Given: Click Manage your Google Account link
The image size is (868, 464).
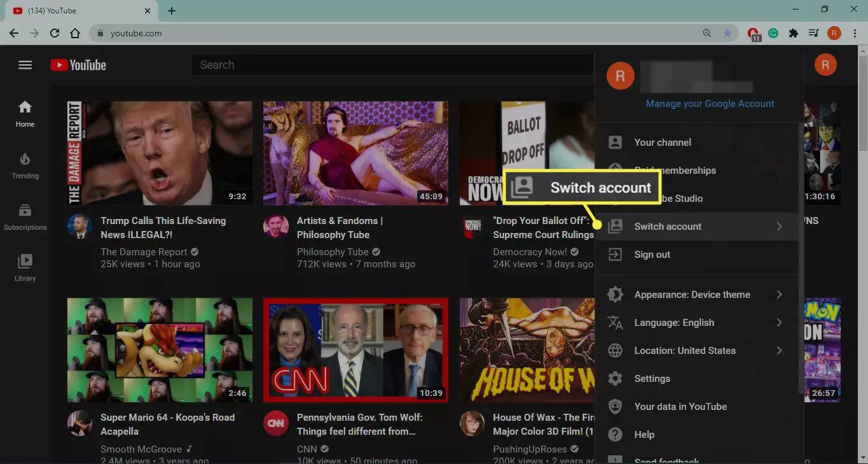Looking at the screenshot, I should [x=710, y=104].
